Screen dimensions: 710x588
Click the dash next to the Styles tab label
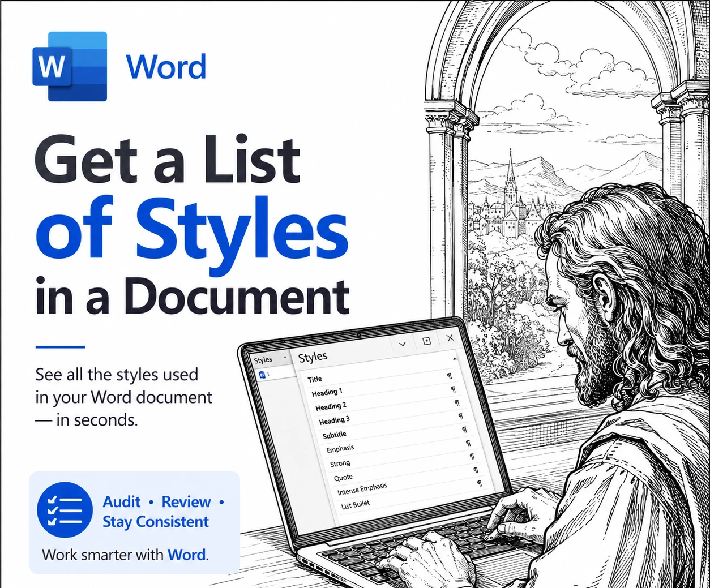[x=285, y=357]
